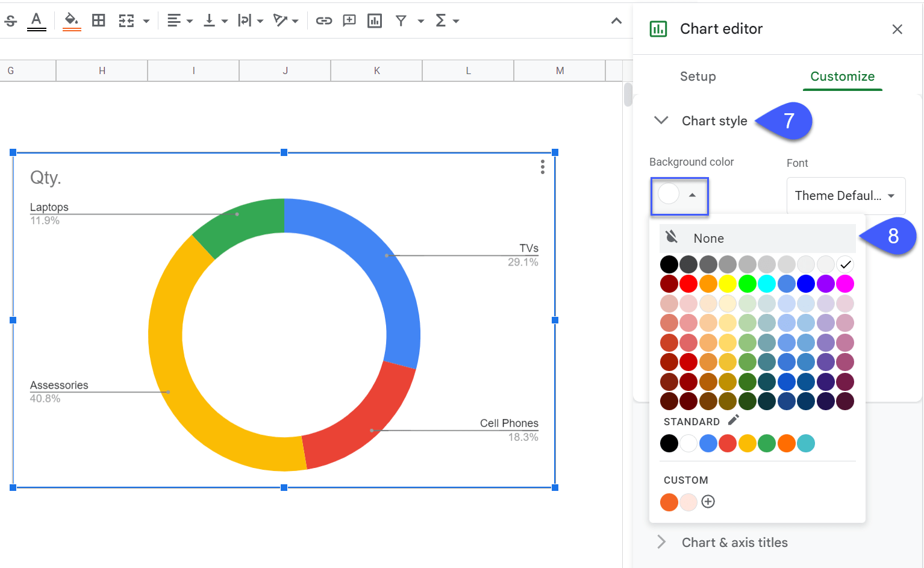Pick the bright green palette swatch

[x=748, y=284]
